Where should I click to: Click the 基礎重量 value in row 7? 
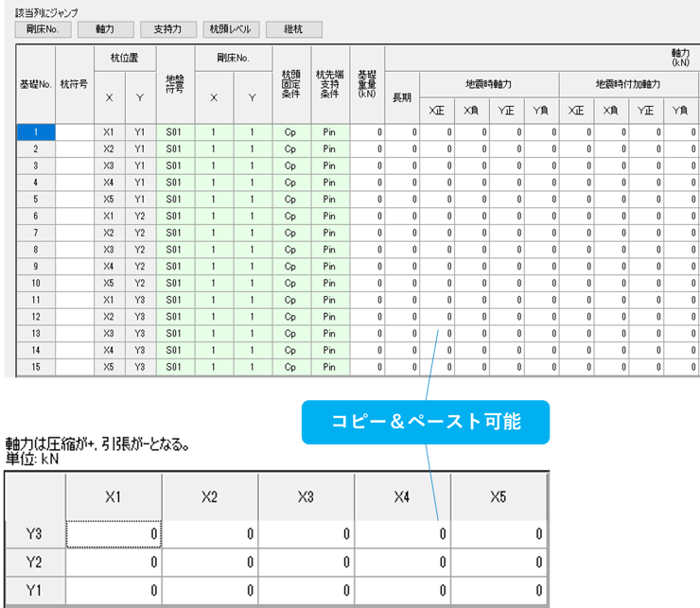coord(367,233)
